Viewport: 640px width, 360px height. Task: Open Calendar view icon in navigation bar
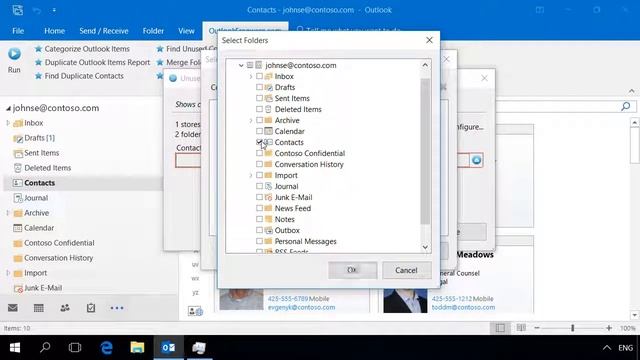[39, 308]
